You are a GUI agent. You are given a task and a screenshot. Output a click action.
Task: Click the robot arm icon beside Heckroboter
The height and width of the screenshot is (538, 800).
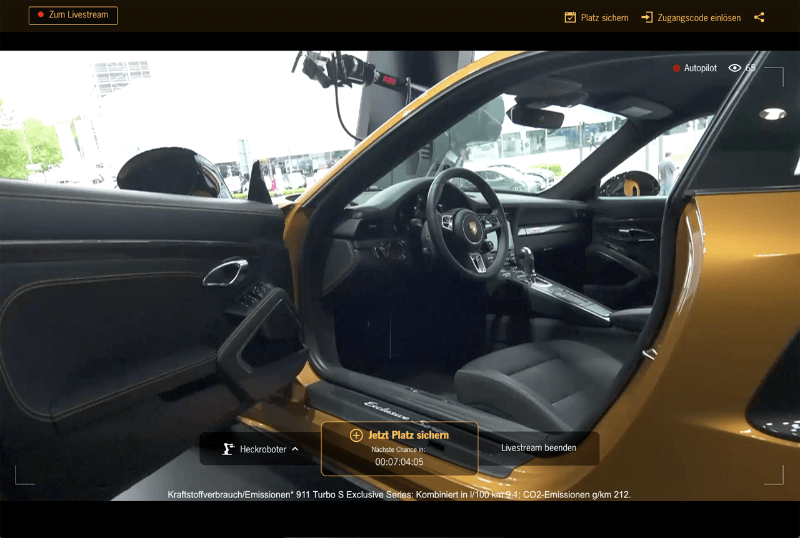point(228,449)
